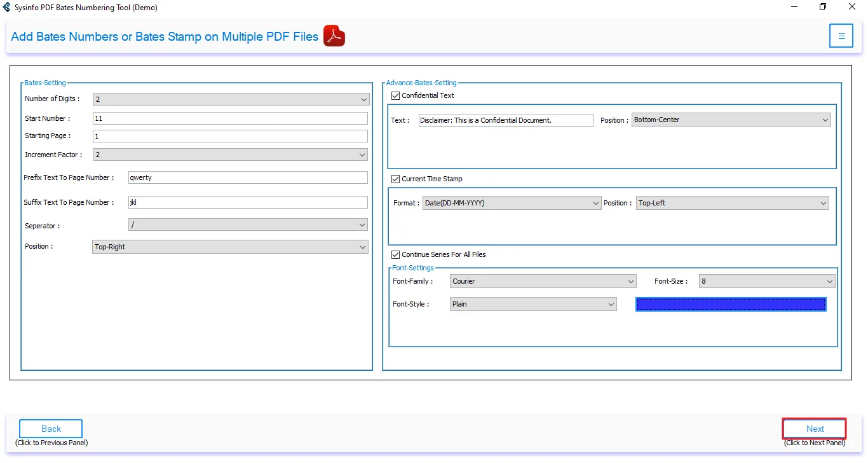Choose a Font-Family from Courier dropdown
The height and width of the screenshot is (463, 868).
point(543,281)
